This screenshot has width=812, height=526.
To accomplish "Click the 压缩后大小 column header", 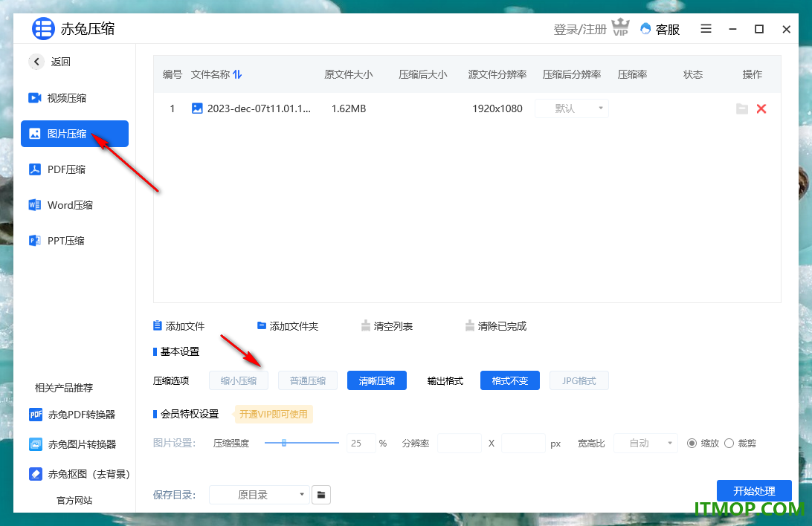I will click(423, 74).
